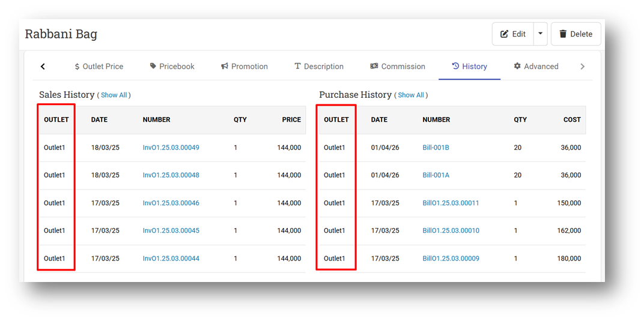Open invoice InvO1.25.03.00049

(x=171, y=148)
